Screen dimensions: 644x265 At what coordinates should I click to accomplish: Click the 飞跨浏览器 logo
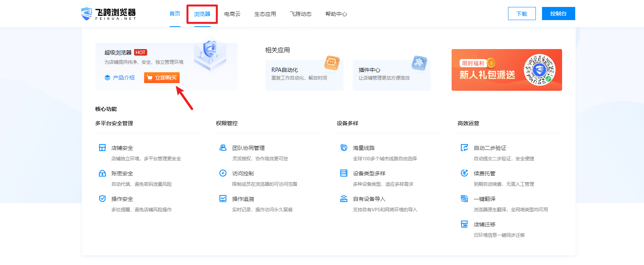click(109, 14)
